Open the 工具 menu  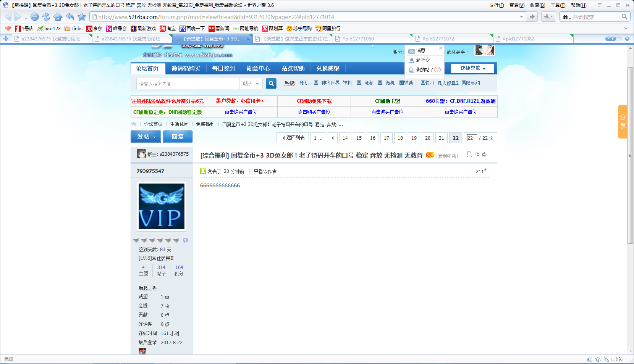[x=558, y=5]
